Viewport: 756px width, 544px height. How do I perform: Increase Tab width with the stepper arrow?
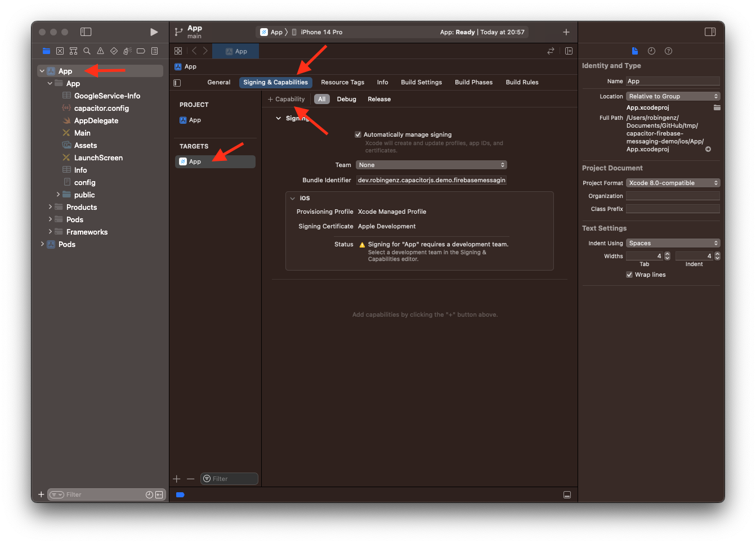[667, 253]
